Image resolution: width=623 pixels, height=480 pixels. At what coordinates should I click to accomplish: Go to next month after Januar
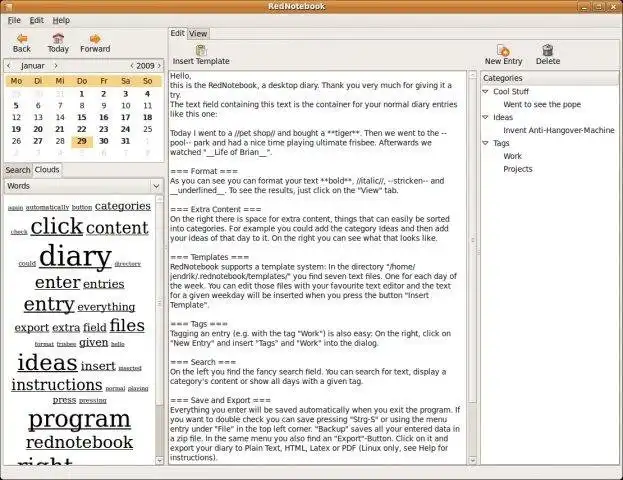56,66
